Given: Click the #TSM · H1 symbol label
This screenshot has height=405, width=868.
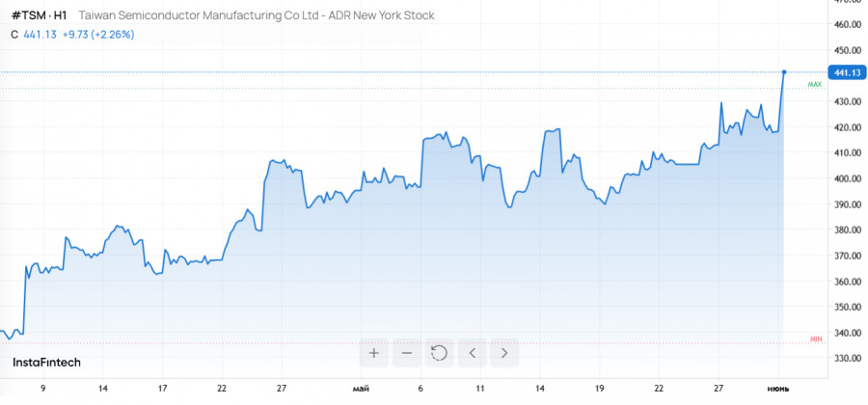Looking at the screenshot, I should coord(40,15).
